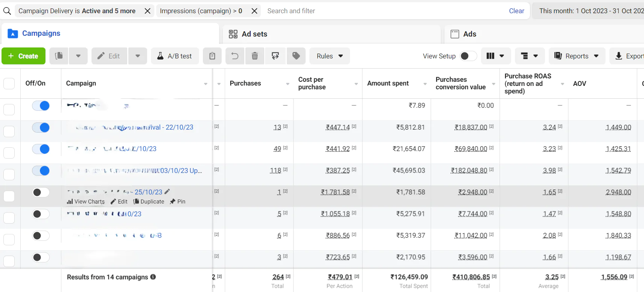Open the Amount spent column menu
Image resolution: width=644 pixels, height=292 pixels.
(425, 84)
